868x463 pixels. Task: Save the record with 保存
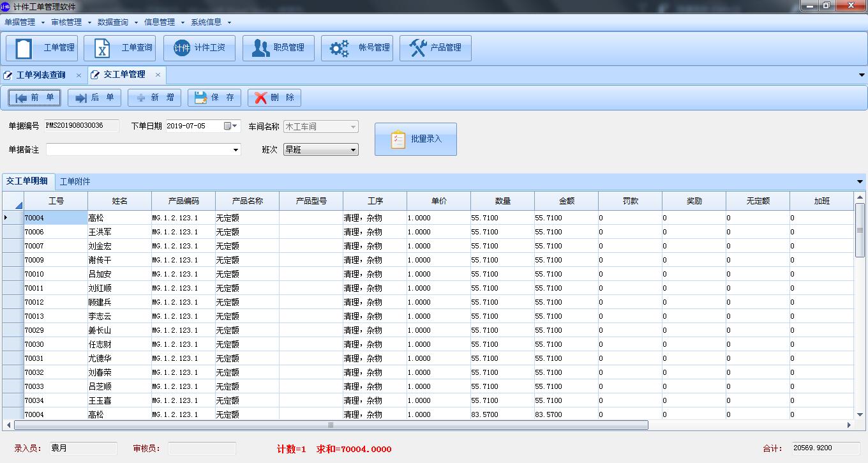214,98
